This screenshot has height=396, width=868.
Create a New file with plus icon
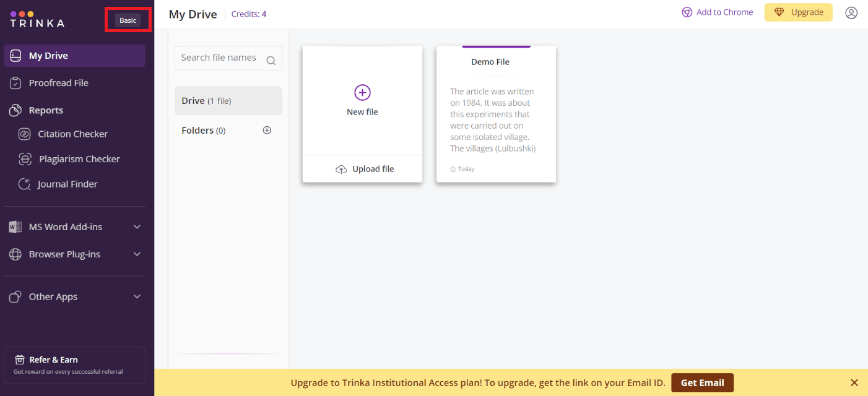coord(362,92)
